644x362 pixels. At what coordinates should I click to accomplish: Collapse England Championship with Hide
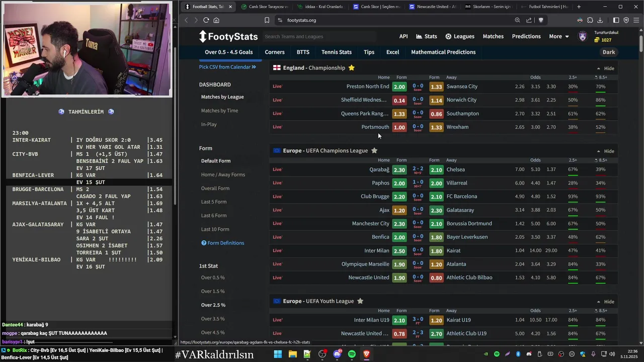click(x=605, y=68)
